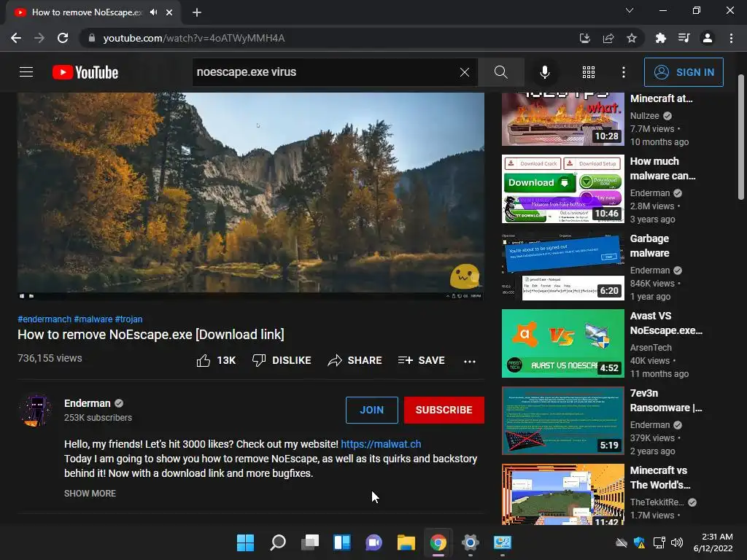747x560 pixels.
Task: Open the Garbage malware video thumbnail
Action: [x=562, y=266]
